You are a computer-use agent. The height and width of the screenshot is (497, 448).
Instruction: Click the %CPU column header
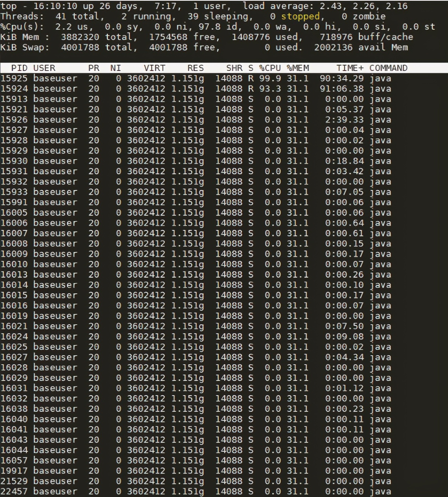coord(270,68)
